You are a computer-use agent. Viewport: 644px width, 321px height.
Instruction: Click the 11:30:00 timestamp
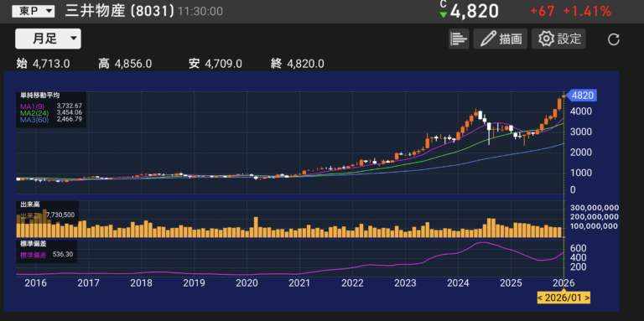click(x=200, y=12)
